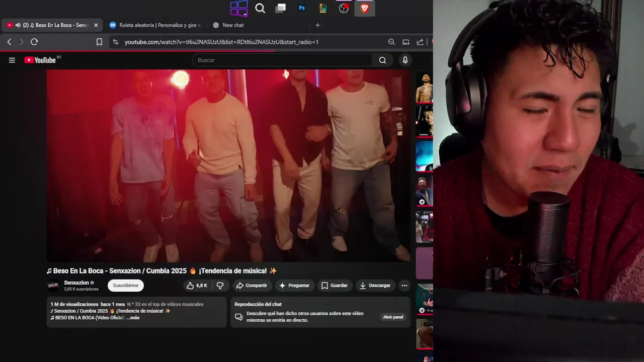Screen dimensions: 644x362
Task: Mute the tab audio speaker icon
Action: pos(18,25)
